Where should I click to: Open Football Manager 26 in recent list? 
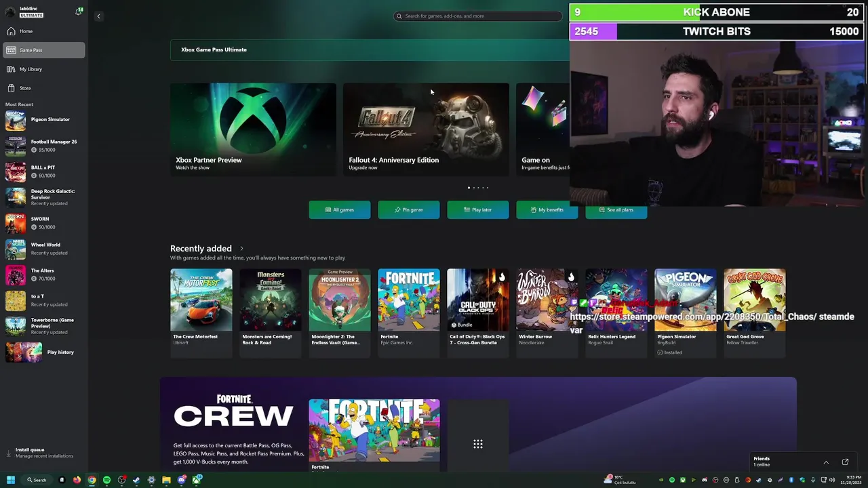(x=44, y=146)
